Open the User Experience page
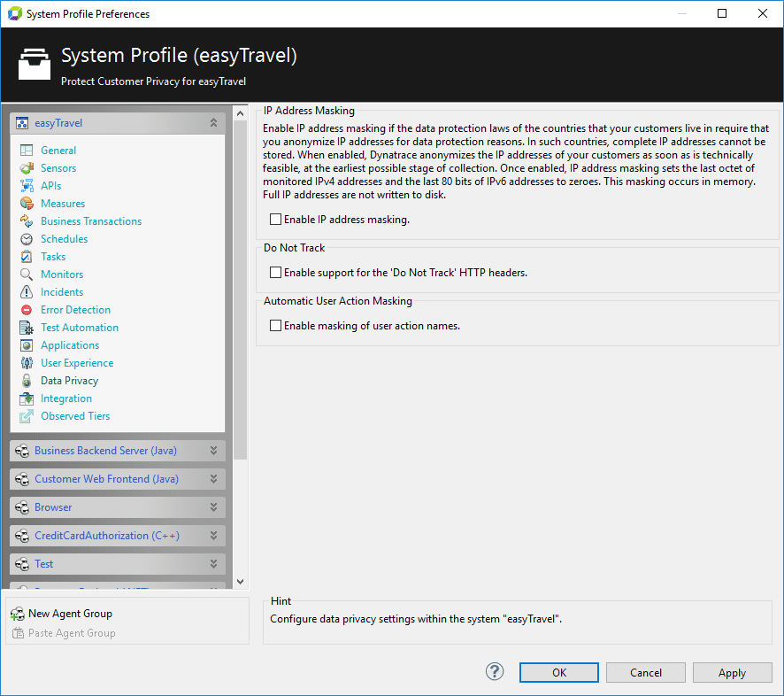Viewport: 784px width, 696px height. click(77, 363)
